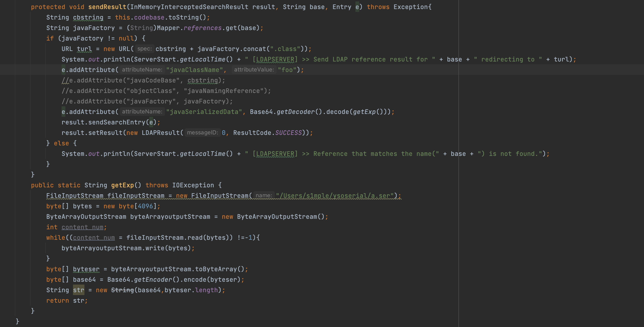Click the 'int content_num' declaration
The width and height of the screenshot is (644, 327).
coord(77,227)
